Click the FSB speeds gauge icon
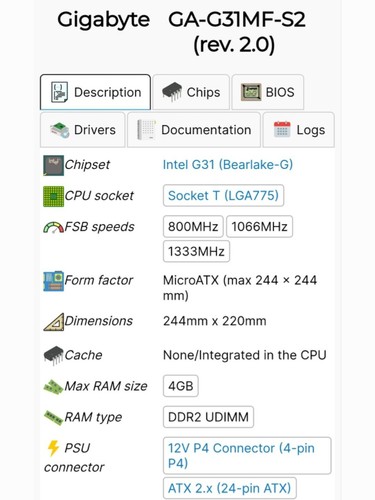Image resolution: width=375 pixels, height=500 pixels. click(53, 227)
